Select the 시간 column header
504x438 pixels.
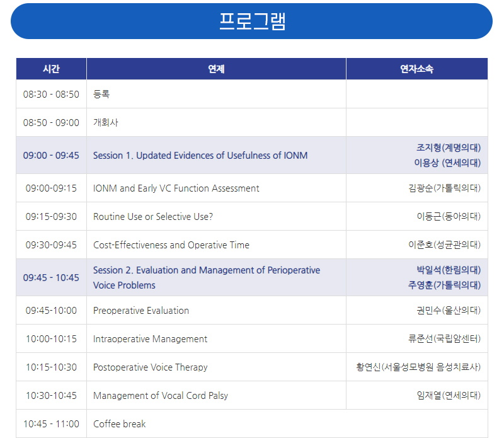(52, 69)
